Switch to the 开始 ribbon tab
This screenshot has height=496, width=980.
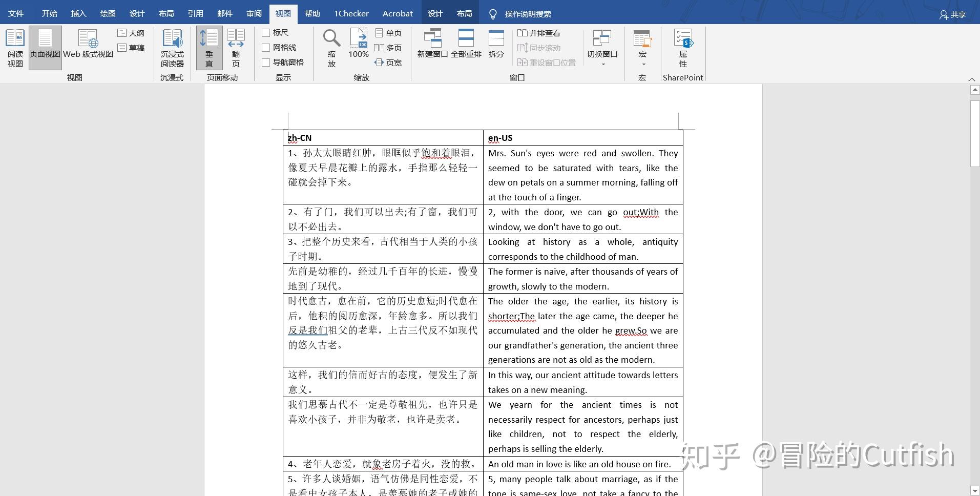coord(49,13)
